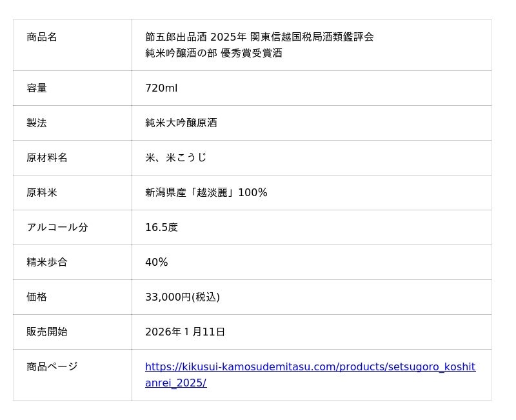Click the 販売開始 label cell
516x420 pixels.
[x=47, y=332]
